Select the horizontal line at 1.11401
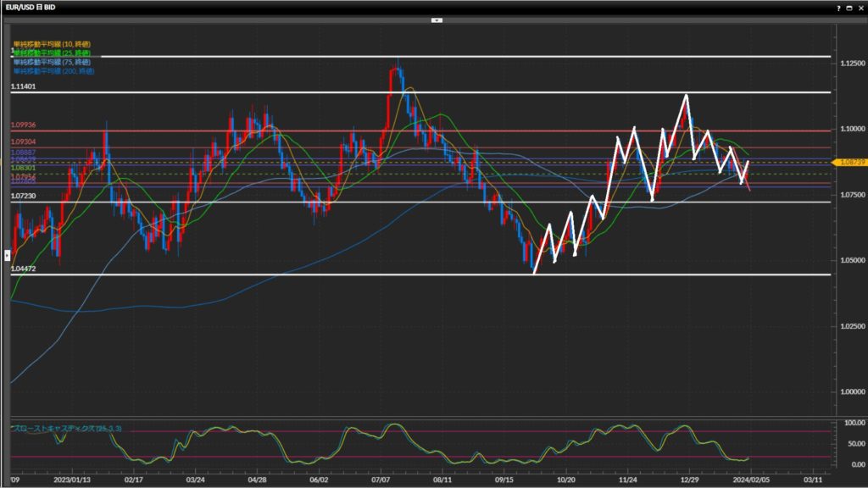This screenshot has width=868, height=488. click(424, 92)
